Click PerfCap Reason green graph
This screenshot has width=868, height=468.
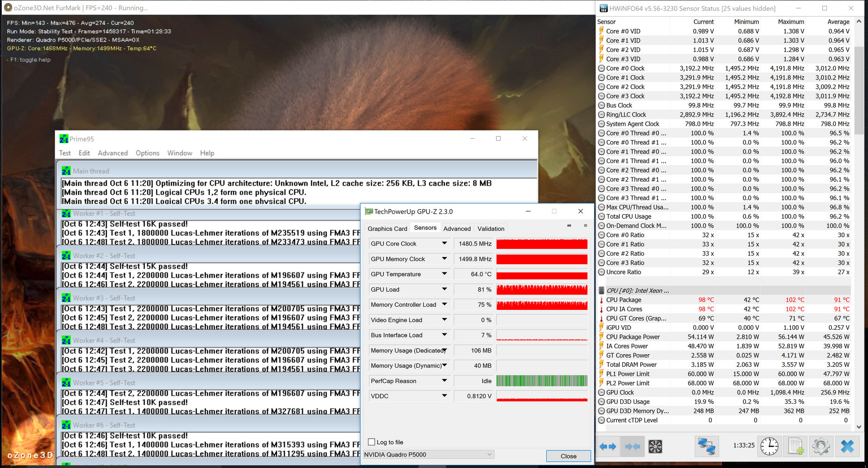tap(542, 381)
